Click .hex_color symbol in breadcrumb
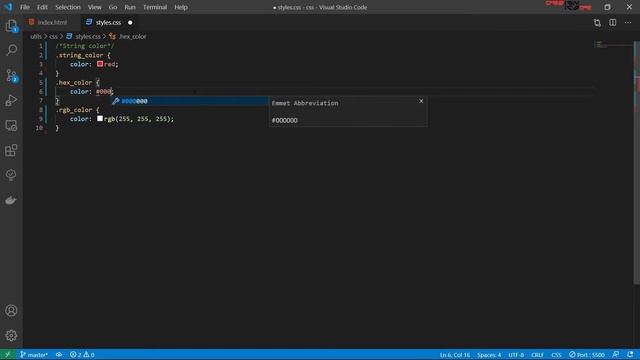This screenshot has height=360, width=640. [x=133, y=36]
